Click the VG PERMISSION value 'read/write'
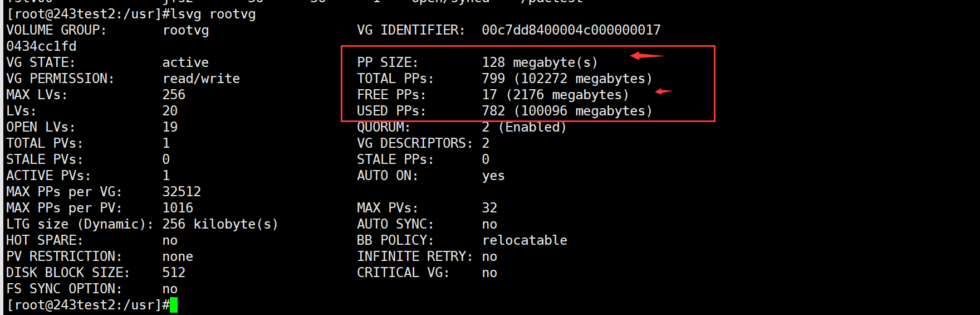The height and width of the screenshot is (315, 980). click(x=201, y=79)
